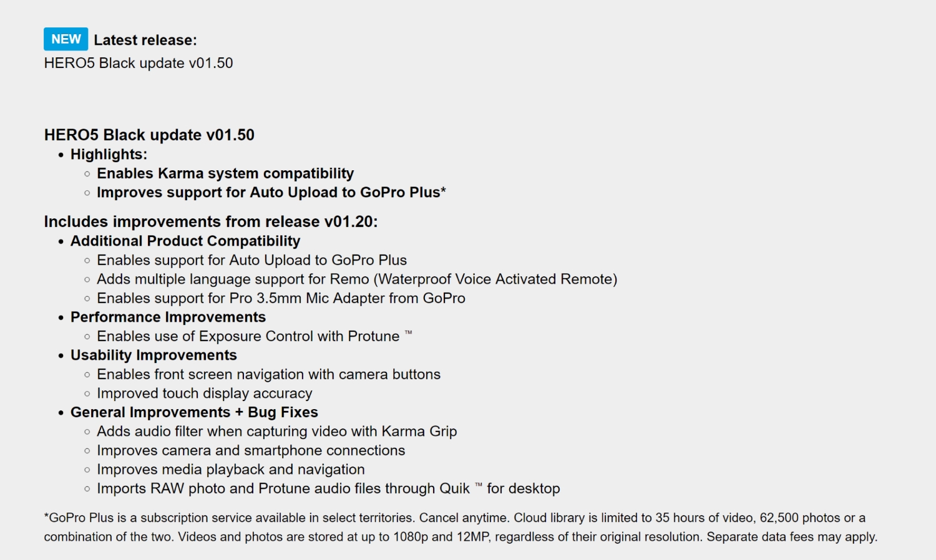Click the "Latest release:" heading
This screenshot has width=936, height=560.
coord(145,40)
